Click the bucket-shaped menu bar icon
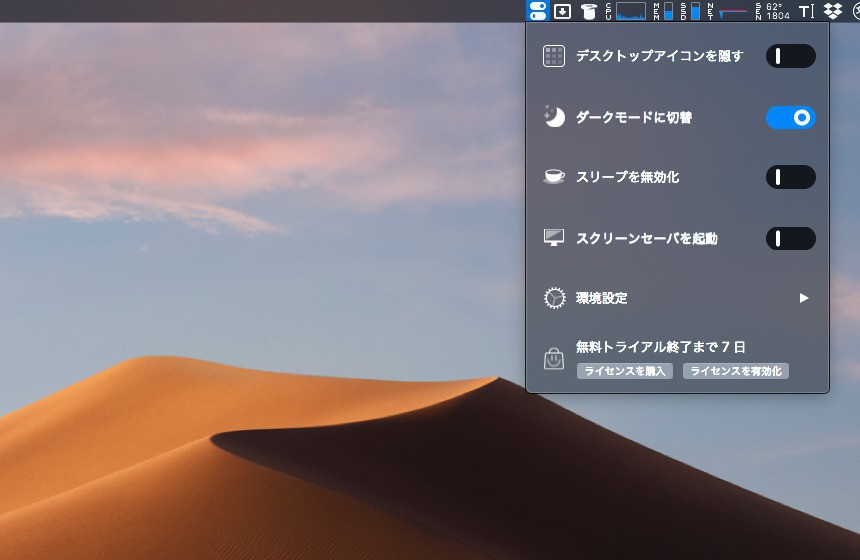Image resolution: width=860 pixels, height=560 pixels. (589, 11)
